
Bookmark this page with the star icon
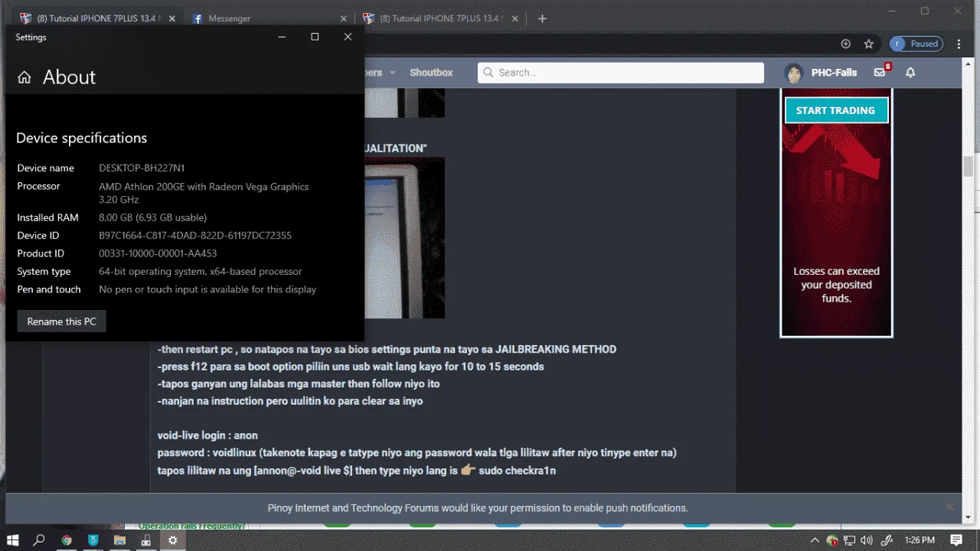pos(868,44)
